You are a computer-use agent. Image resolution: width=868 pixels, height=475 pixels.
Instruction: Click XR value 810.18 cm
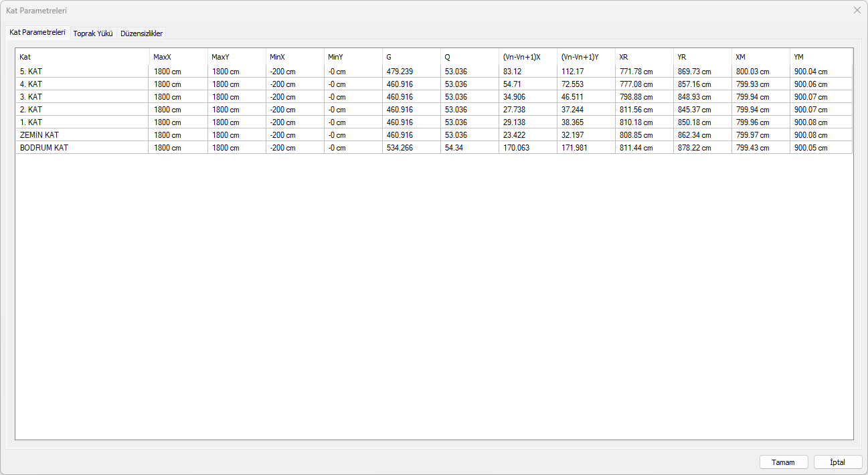tap(644, 122)
